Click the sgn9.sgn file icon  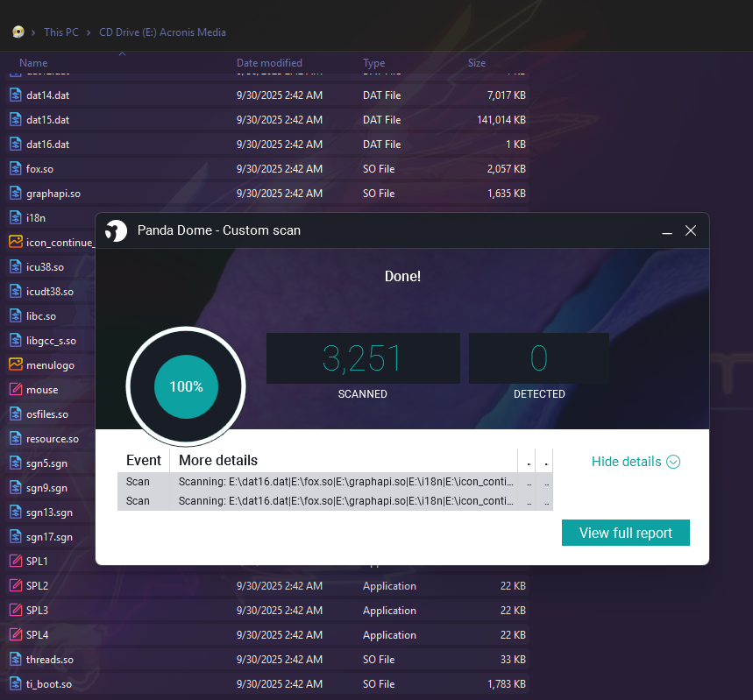16,487
